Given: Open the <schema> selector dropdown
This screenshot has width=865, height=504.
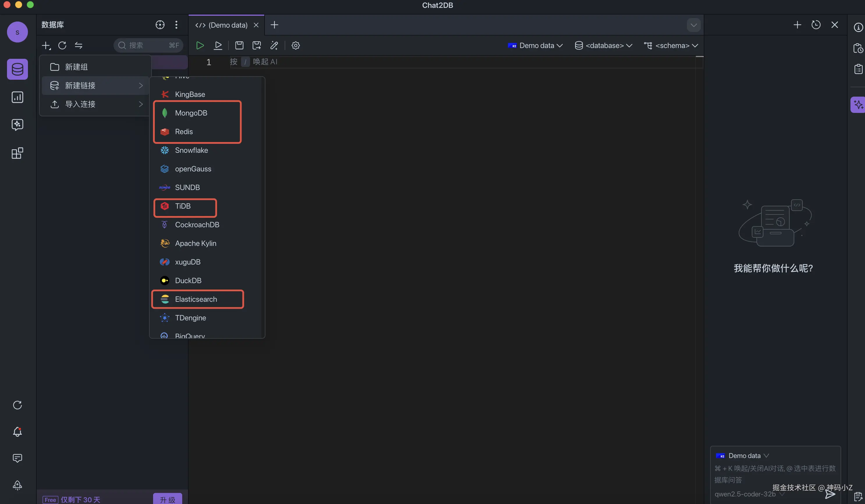Looking at the screenshot, I should [x=671, y=46].
